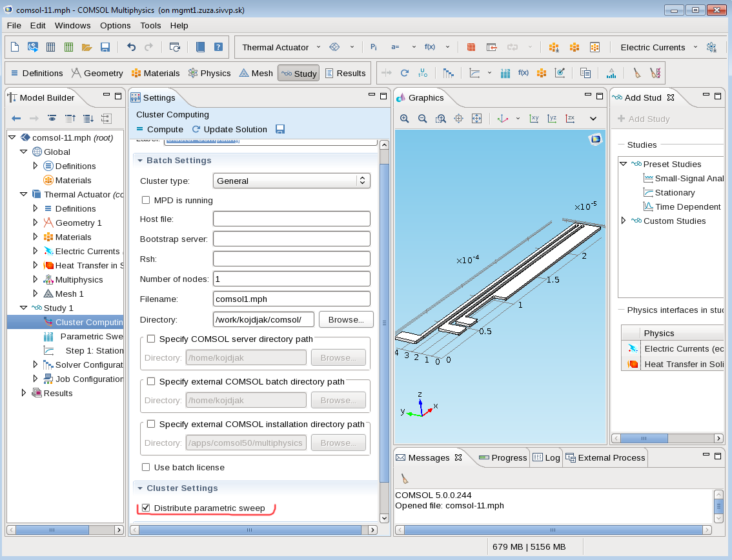Viewport: 732px width, 560px height.
Task: Click Browse button next to Directory field
Action: point(346,319)
